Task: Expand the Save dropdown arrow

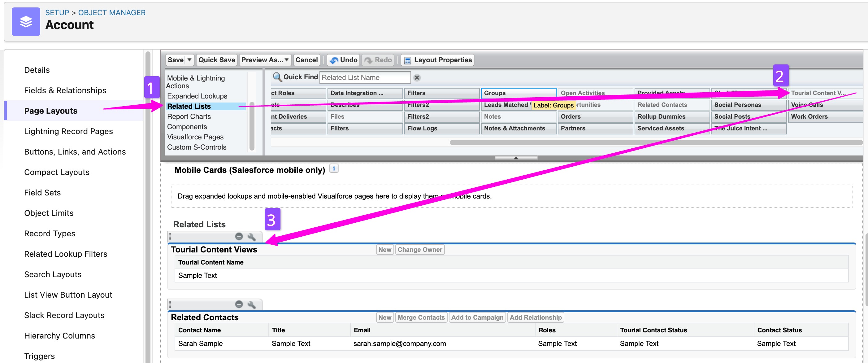Action: pyautogui.click(x=189, y=60)
